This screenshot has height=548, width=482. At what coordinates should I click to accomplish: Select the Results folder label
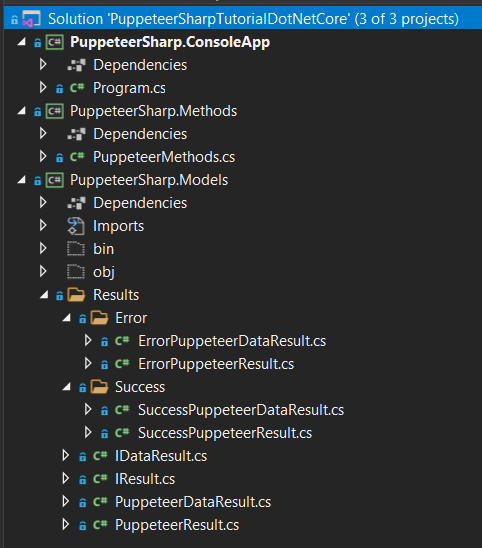click(x=116, y=295)
